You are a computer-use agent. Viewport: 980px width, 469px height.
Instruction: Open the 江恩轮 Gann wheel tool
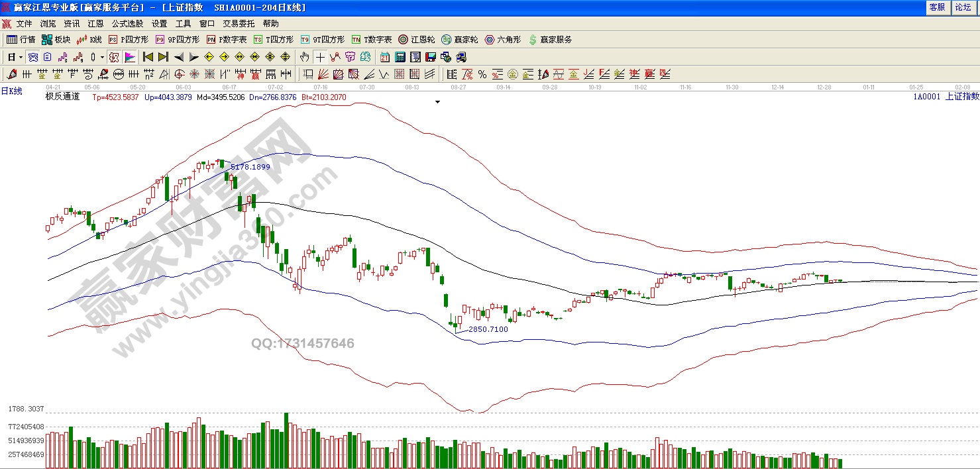coord(418,40)
